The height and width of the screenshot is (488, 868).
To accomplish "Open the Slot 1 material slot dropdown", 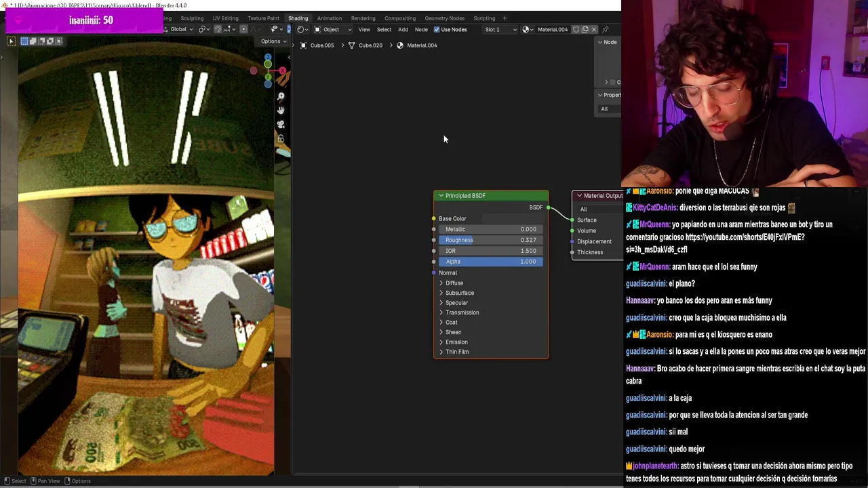I will point(499,30).
